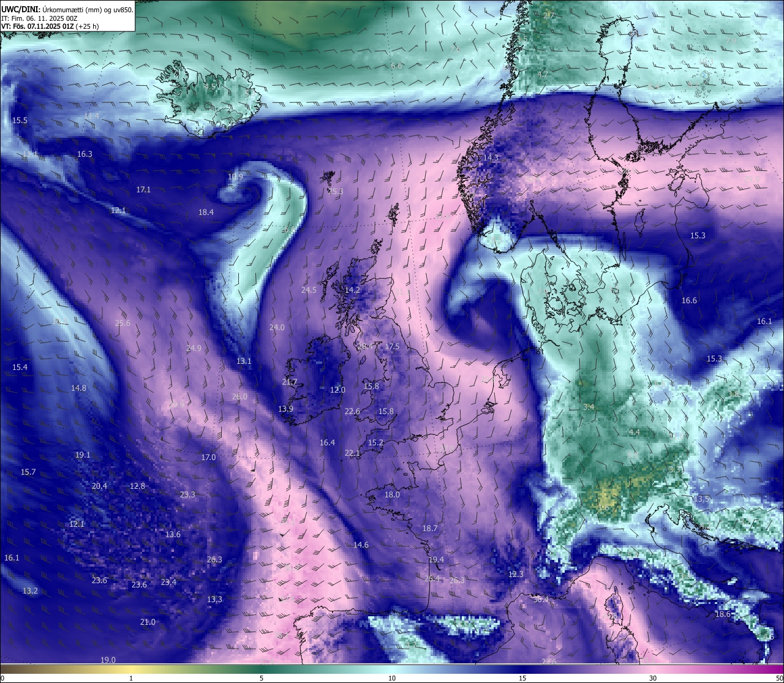
Task: Click the 18.6 value near bottom-right
Action: coord(723,614)
